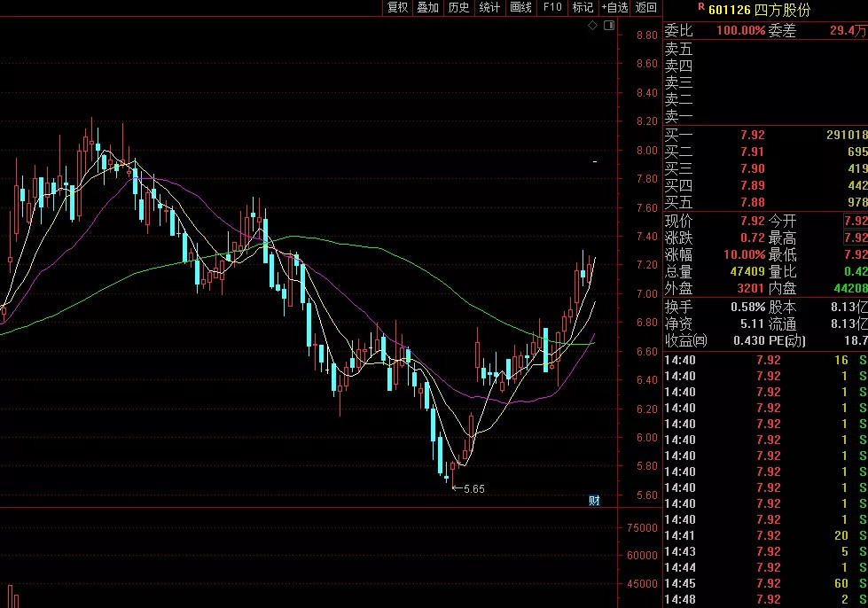
Task: Click the 换手 turnover rate field
Action: pyautogui.click(x=679, y=306)
